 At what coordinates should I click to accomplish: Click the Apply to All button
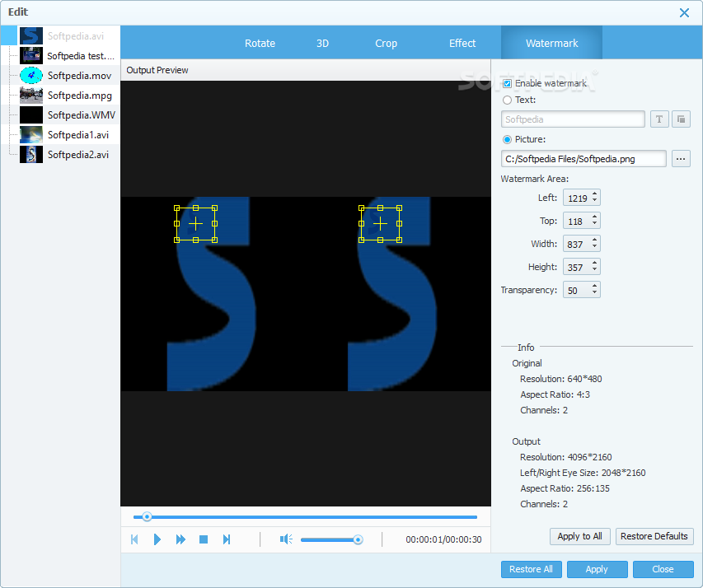[579, 536]
